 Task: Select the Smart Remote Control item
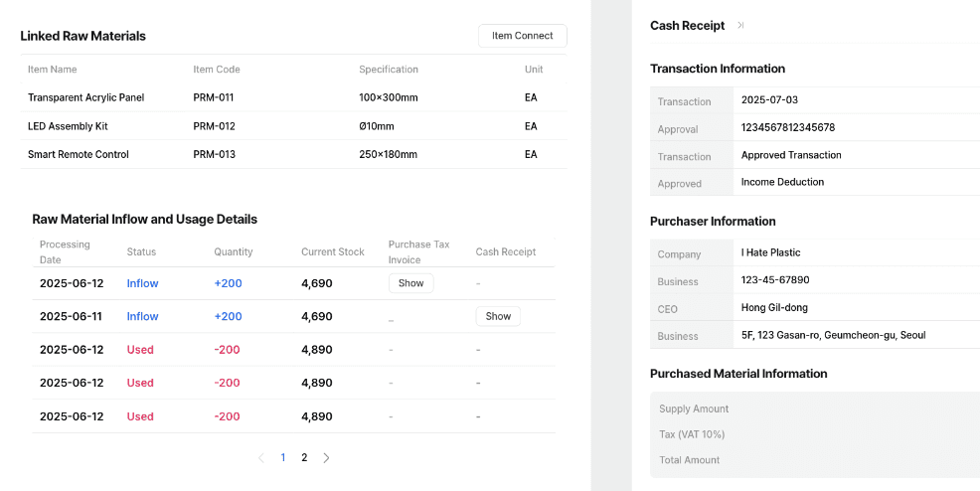[x=79, y=154]
